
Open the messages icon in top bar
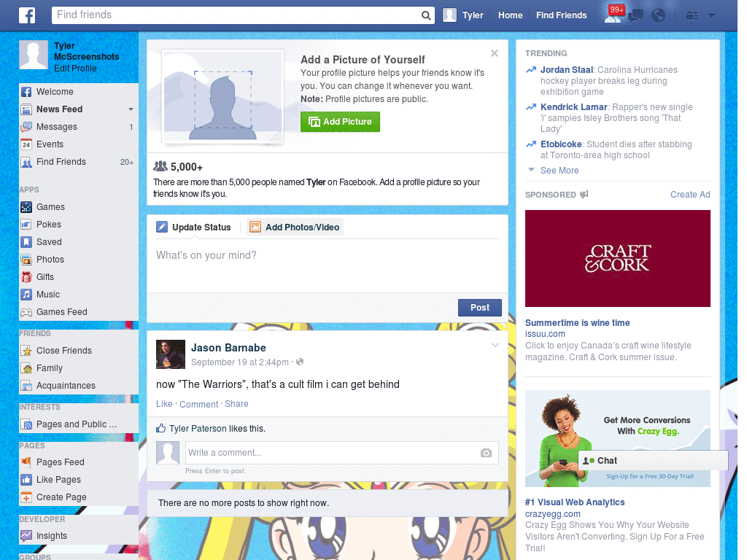click(635, 16)
